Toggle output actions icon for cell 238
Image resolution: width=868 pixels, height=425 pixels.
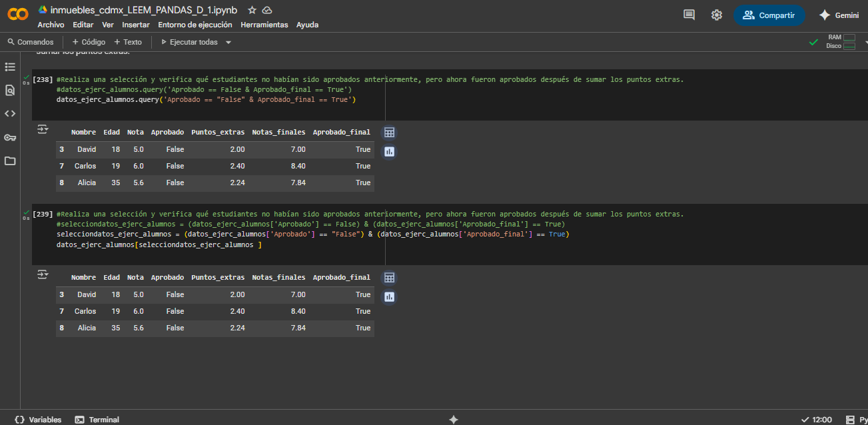pyautogui.click(x=43, y=129)
